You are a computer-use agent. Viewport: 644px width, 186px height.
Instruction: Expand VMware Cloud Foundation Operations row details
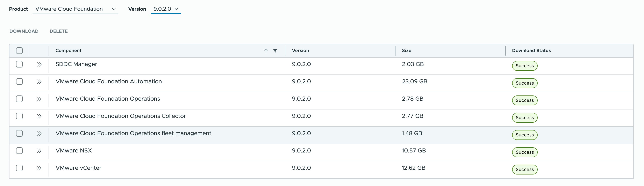click(x=39, y=99)
